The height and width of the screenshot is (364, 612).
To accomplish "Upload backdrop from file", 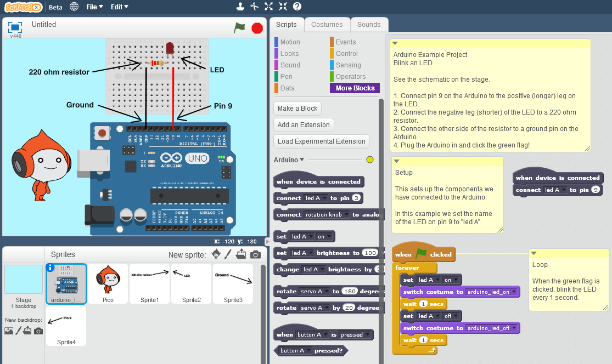I will (27, 331).
